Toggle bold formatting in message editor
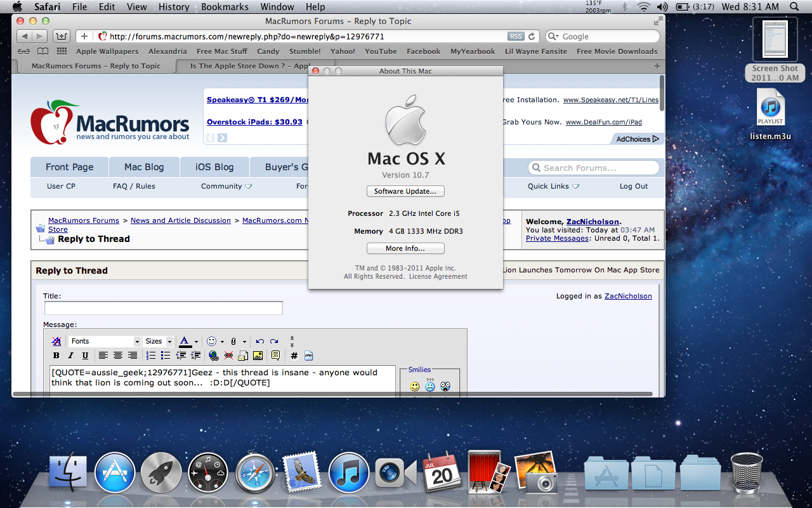 tap(56, 356)
